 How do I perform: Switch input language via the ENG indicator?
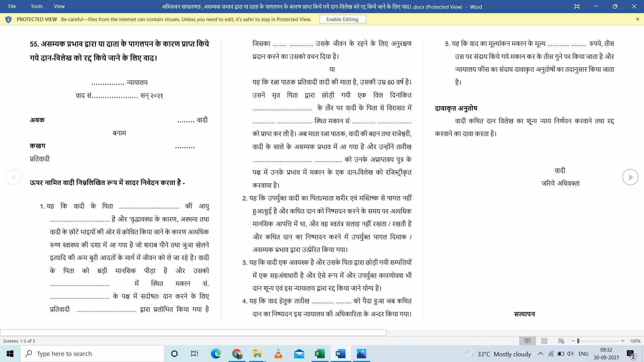point(584,354)
